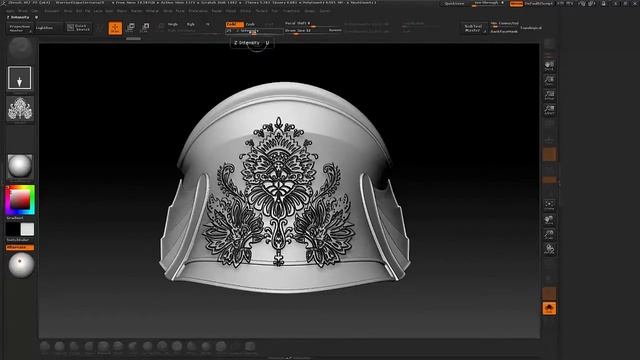This screenshot has height=360, width=640.
Task: Toggle the M material button
Action: click(208, 24)
